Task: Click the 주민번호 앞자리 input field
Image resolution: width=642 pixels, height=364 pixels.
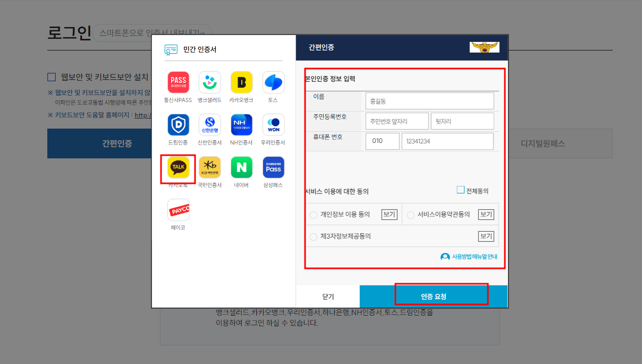Action: 397,121
